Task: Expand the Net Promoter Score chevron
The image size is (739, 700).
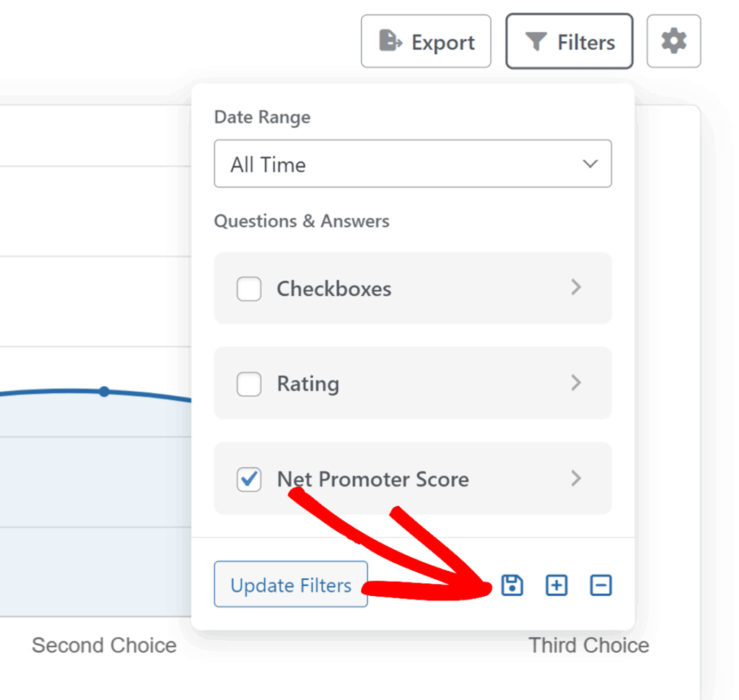Action: [x=576, y=478]
